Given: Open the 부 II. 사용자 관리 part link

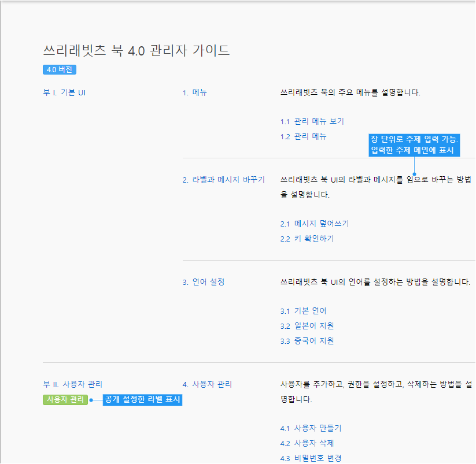Looking at the screenshot, I should [72, 384].
